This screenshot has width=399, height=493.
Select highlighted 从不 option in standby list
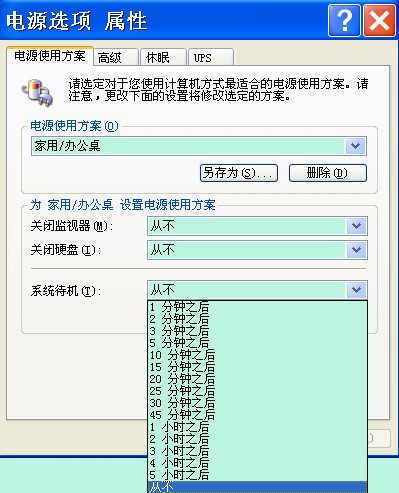[257, 487]
